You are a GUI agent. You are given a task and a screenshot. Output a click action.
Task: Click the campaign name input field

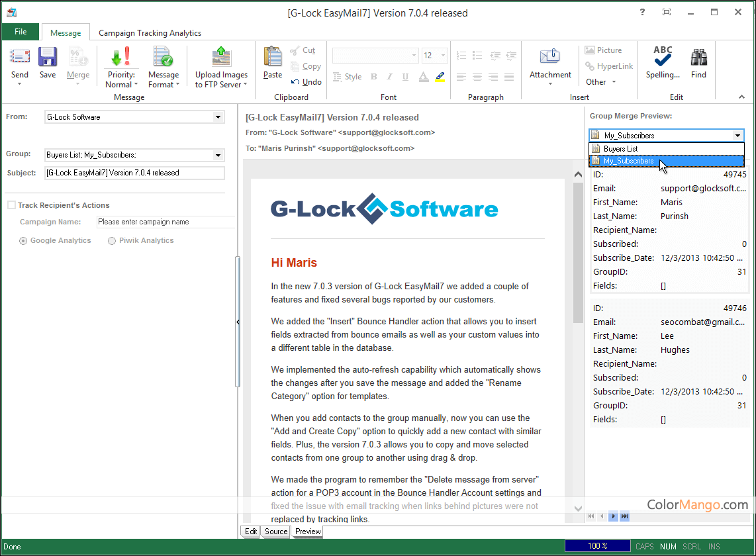[x=165, y=222]
